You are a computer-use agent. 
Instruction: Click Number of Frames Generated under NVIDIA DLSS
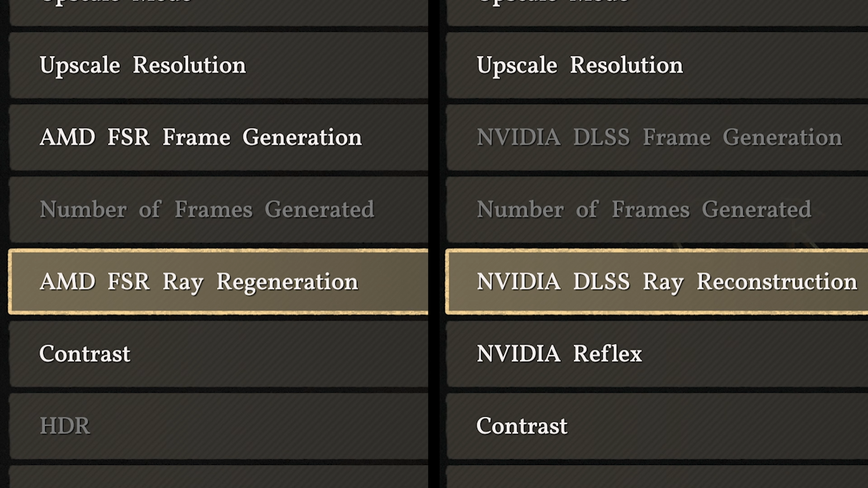(x=644, y=210)
